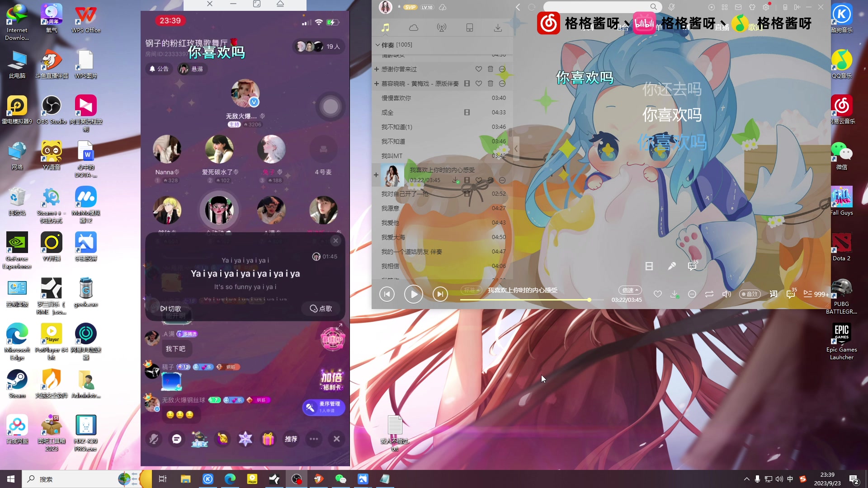
Task: Toggle the 音效 sound effects button
Action: 750,294
